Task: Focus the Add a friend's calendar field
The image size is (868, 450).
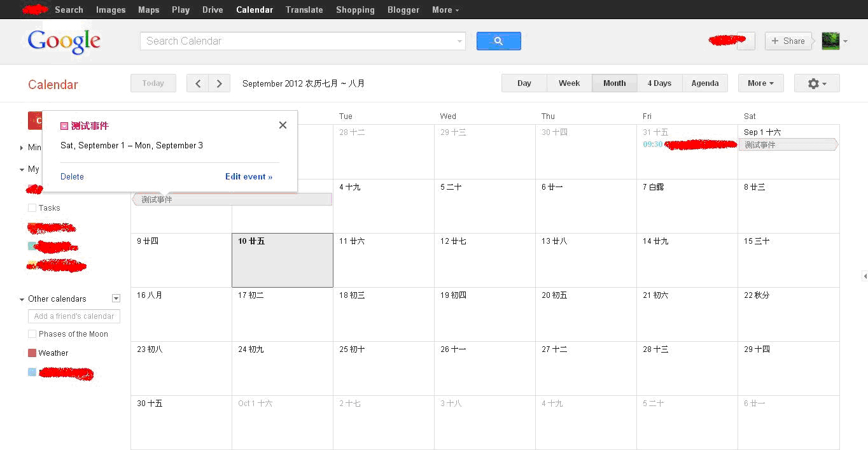Action: tap(74, 316)
